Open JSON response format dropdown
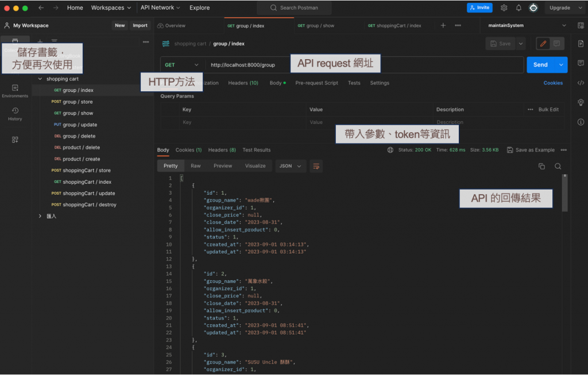 290,166
